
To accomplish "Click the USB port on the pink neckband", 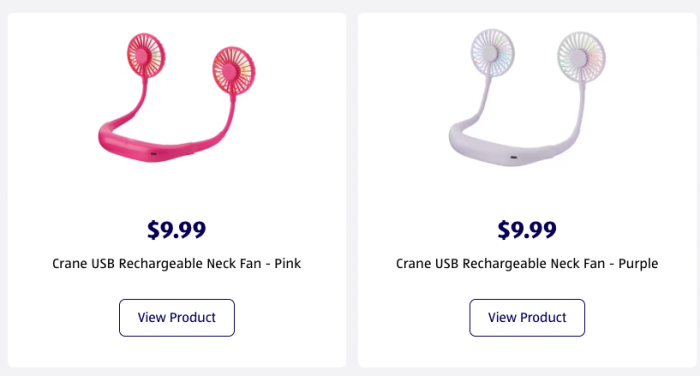I will (154, 154).
